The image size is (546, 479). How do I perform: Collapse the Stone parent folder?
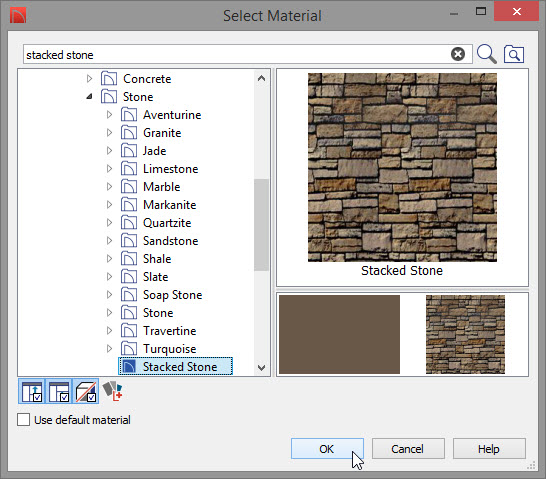tap(89, 97)
